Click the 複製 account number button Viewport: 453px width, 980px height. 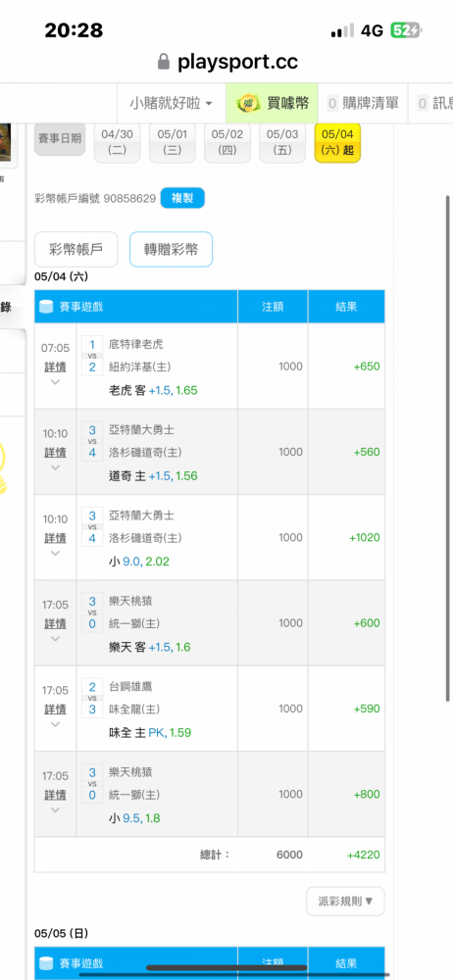pos(182,198)
